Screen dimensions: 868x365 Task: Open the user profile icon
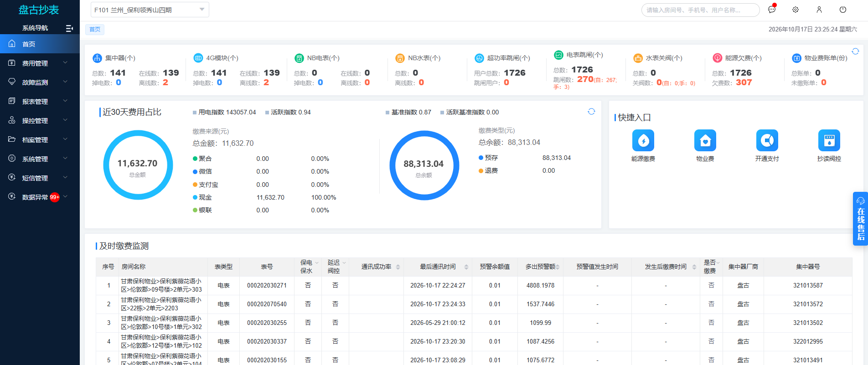(819, 10)
